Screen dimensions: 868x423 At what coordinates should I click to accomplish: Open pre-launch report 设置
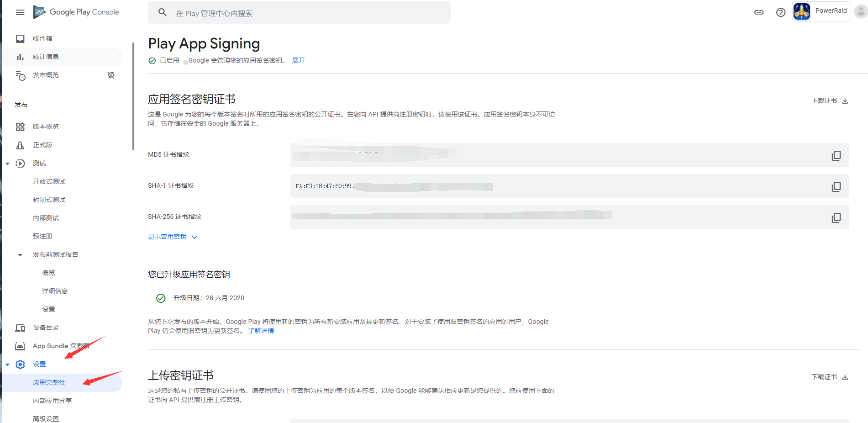pos(48,309)
